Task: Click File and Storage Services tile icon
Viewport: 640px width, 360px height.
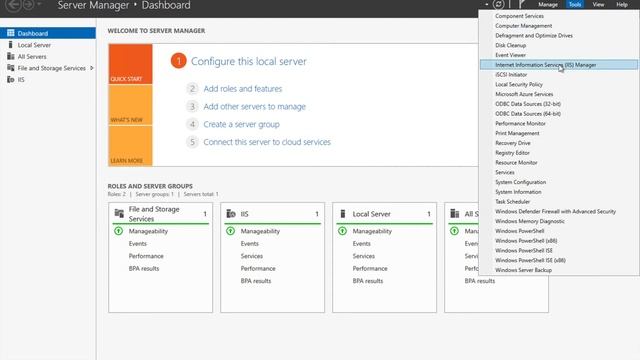Action: pyautogui.click(x=119, y=213)
